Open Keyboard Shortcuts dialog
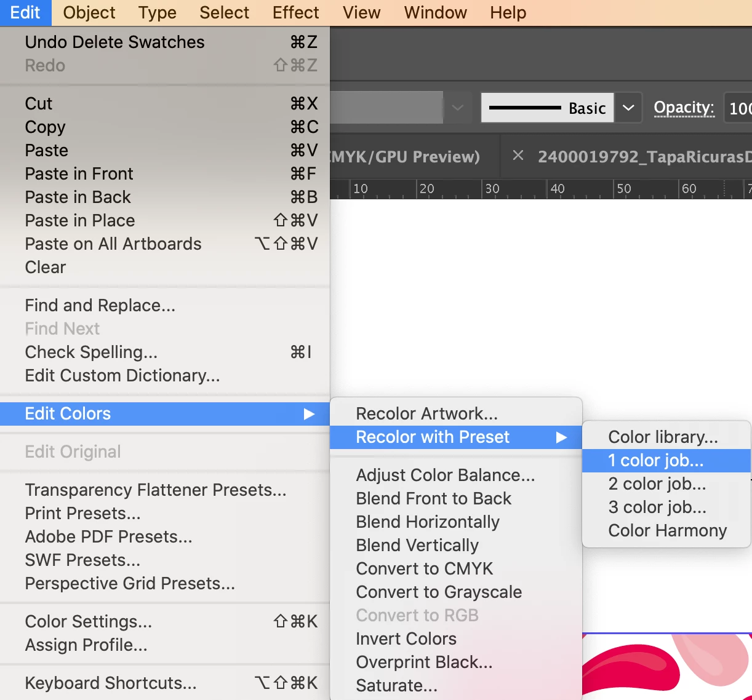Image resolution: width=752 pixels, height=700 pixels. click(x=165, y=683)
